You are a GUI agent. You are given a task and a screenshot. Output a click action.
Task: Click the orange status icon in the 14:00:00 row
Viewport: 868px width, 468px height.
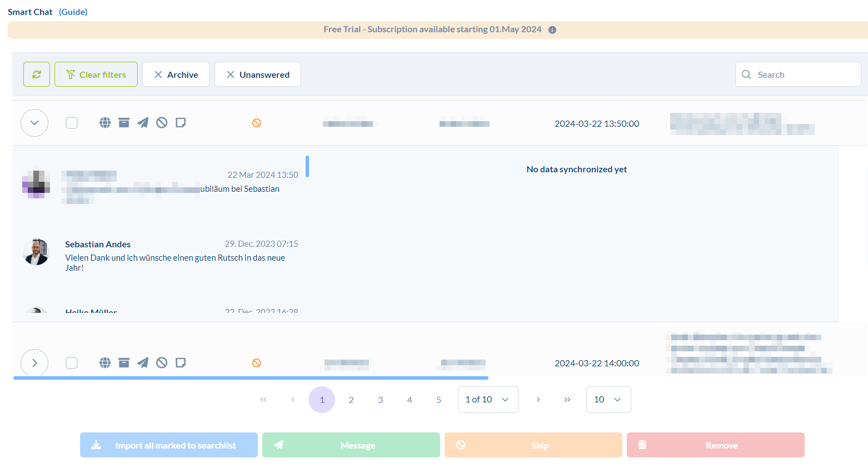click(257, 363)
